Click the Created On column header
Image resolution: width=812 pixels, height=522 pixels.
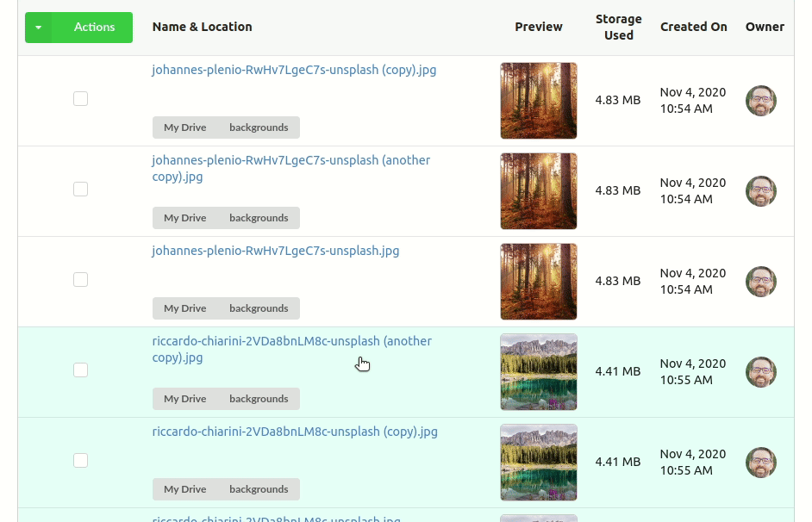693,27
